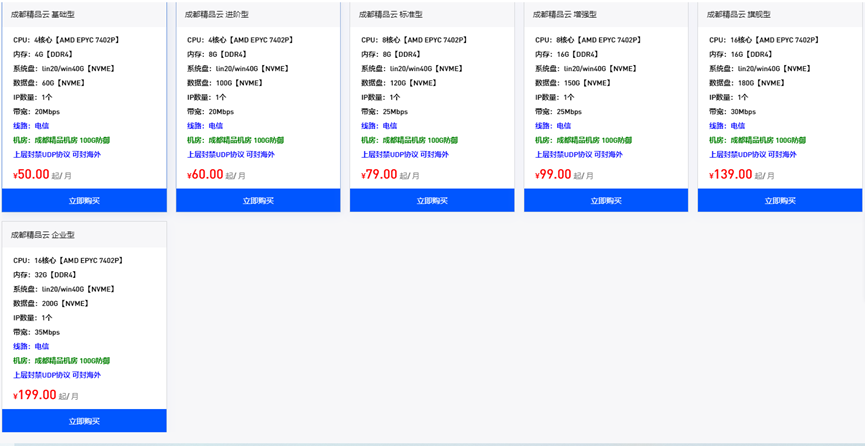The height and width of the screenshot is (446, 865).
Task: Click the ¥139.00 price
Action: pyautogui.click(x=731, y=174)
